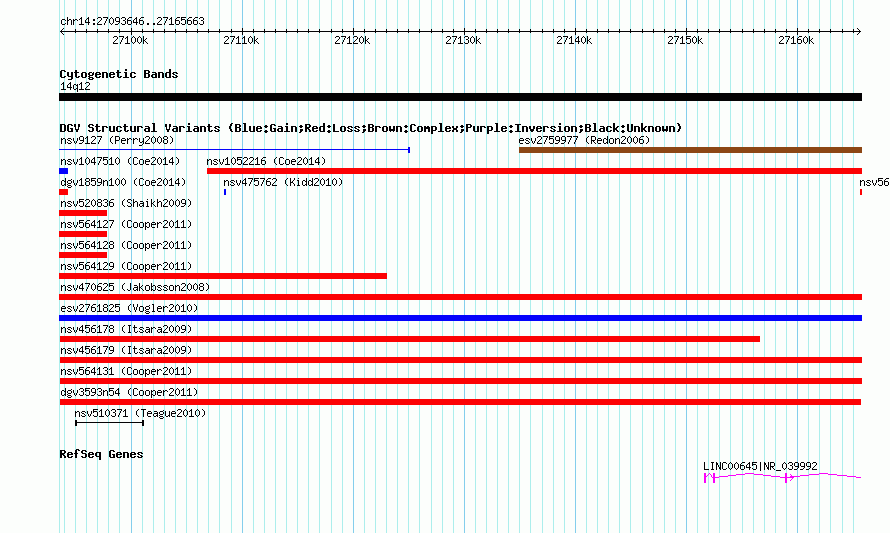Click the brown esv2759977 complex variant bar
This screenshot has height=533, width=890.
click(x=690, y=150)
